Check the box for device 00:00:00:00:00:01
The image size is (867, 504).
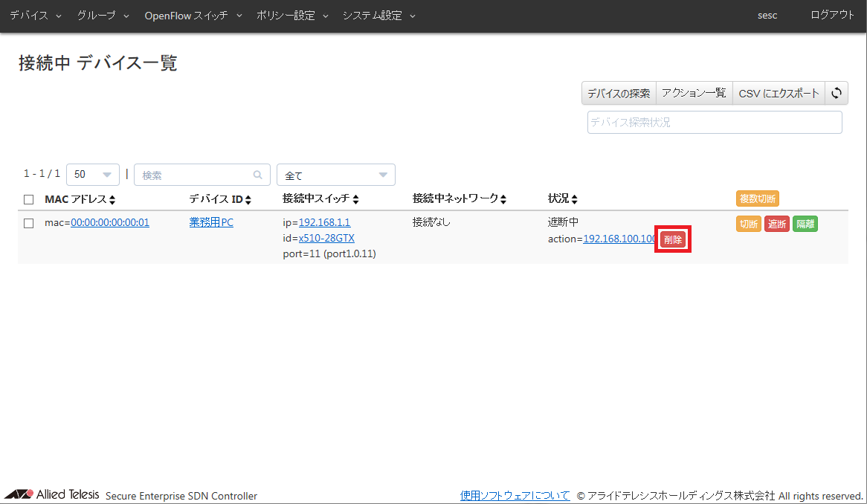[x=29, y=223]
